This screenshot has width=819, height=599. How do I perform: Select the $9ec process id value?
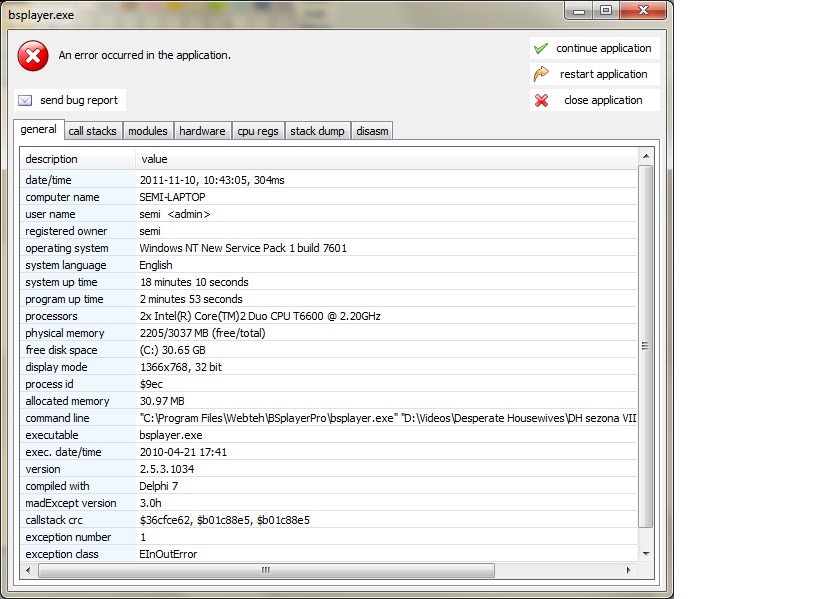tap(151, 384)
